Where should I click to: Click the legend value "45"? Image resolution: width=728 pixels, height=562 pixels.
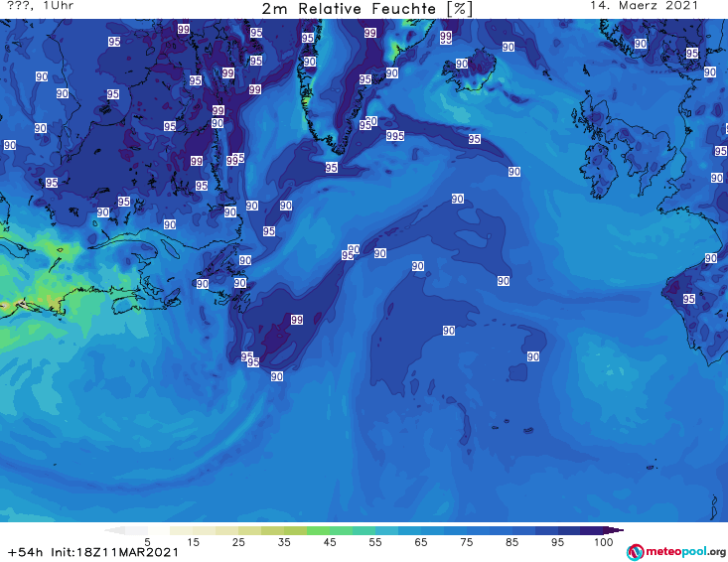tap(330, 542)
